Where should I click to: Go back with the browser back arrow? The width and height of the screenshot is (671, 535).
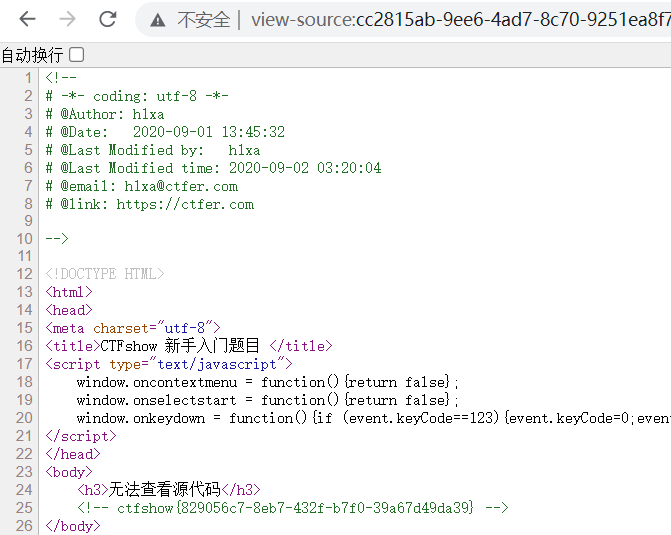click(27, 19)
